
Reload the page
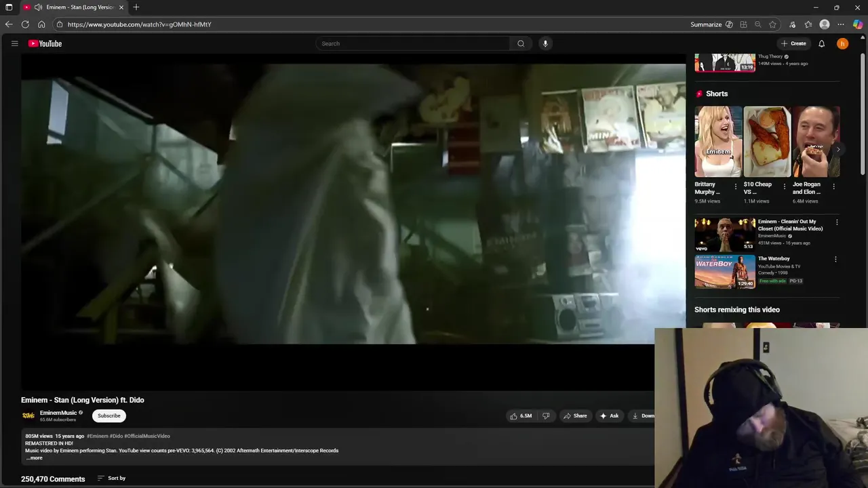click(x=25, y=24)
